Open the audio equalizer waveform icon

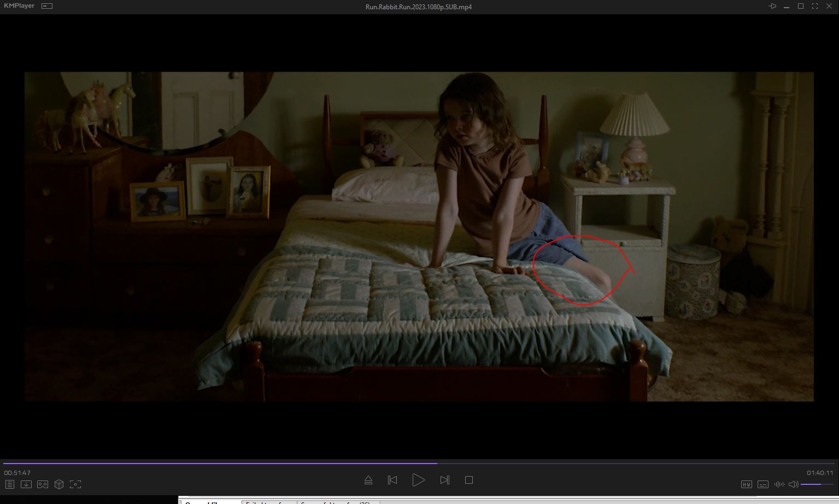click(x=779, y=484)
